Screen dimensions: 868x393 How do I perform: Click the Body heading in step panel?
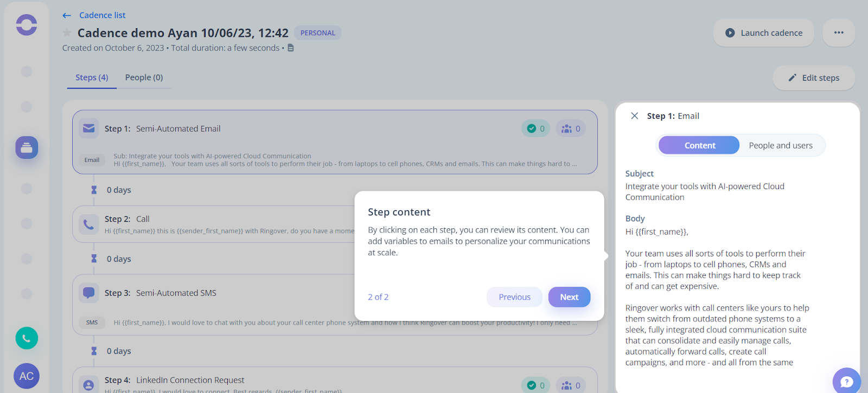(635, 218)
